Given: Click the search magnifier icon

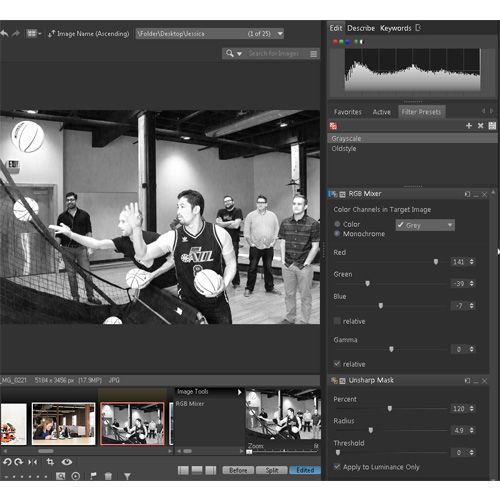Looking at the screenshot, I should 229,53.
